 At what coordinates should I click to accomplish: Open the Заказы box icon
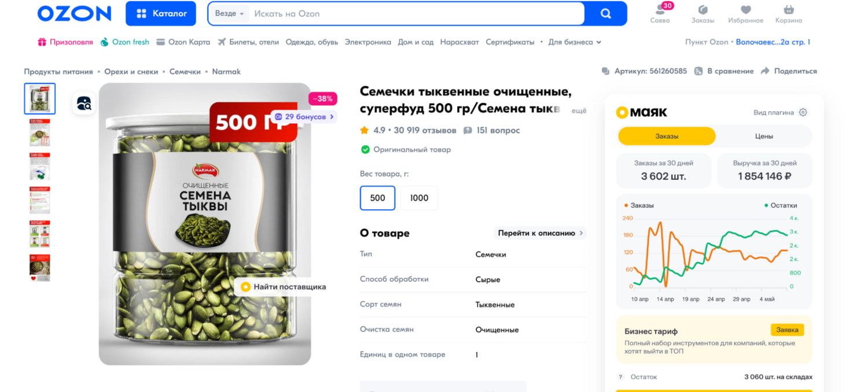[703, 10]
